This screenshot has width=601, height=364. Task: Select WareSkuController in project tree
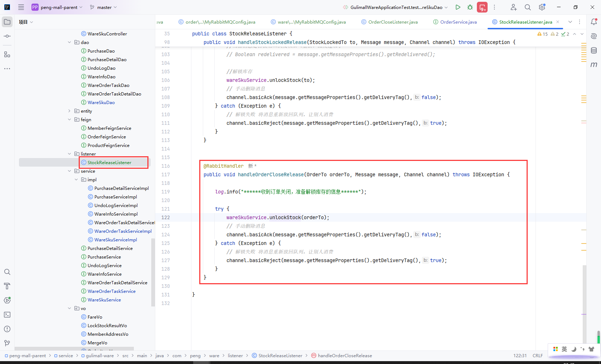tap(104, 34)
